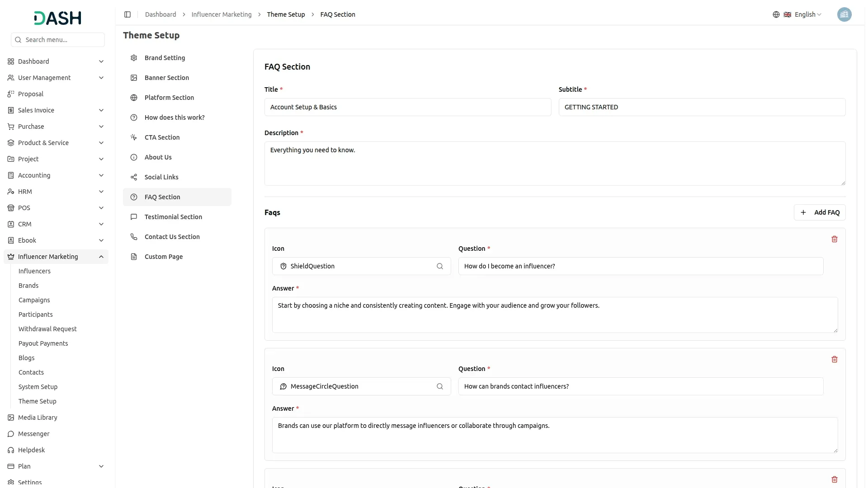
Task: Open the English language dropdown
Action: coord(807,14)
